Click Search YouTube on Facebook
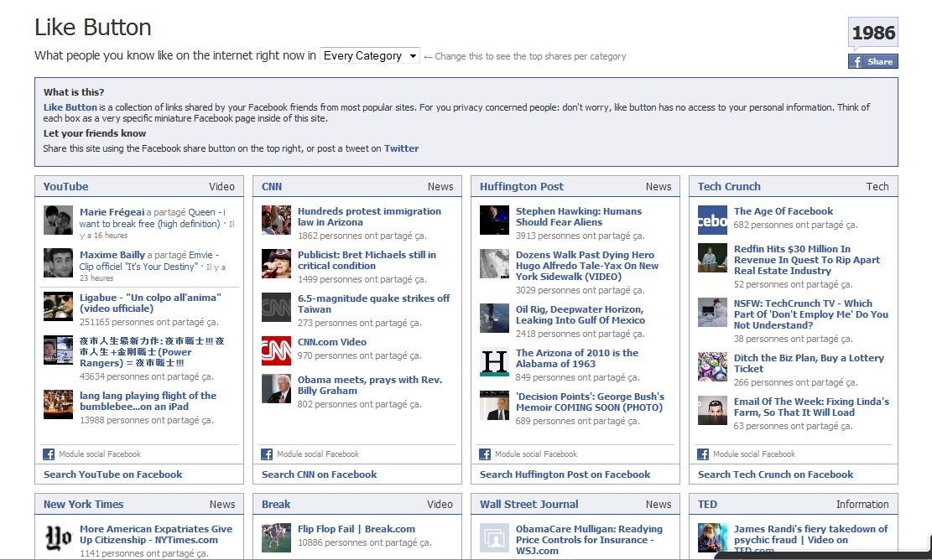The height and width of the screenshot is (560, 932). coord(113,474)
